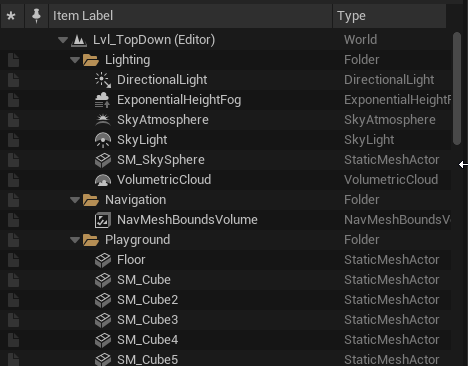Click the Navigation folder icon
Screen dimensions: 468x366
point(91,200)
